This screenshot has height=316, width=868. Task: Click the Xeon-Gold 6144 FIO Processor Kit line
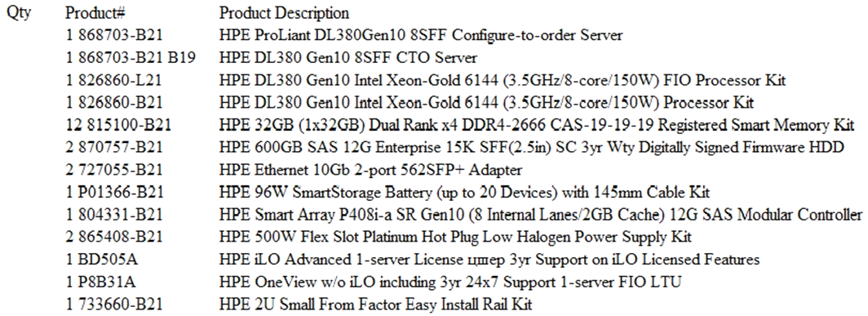coord(502,80)
